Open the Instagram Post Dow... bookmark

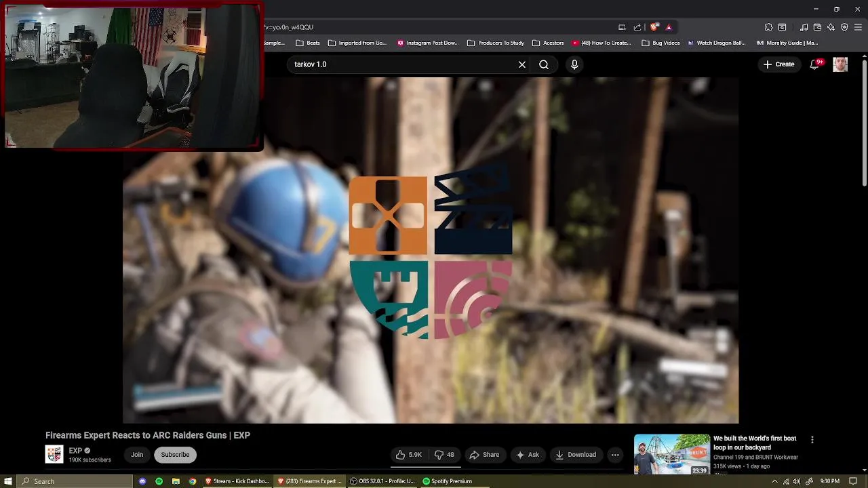[x=428, y=43]
